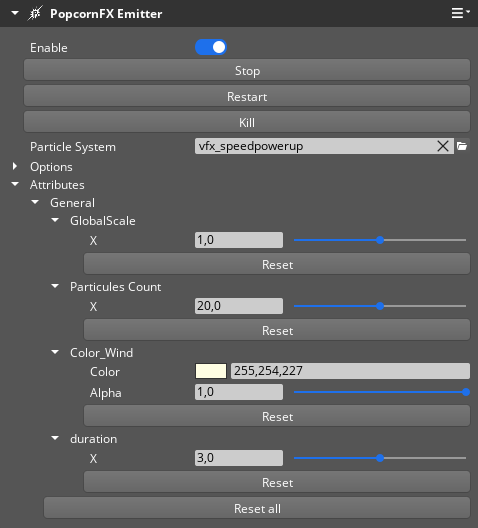The height and width of the screenshot is (528, 478).
Task: Toggle the Enable switch off
Action: (211, 47)
